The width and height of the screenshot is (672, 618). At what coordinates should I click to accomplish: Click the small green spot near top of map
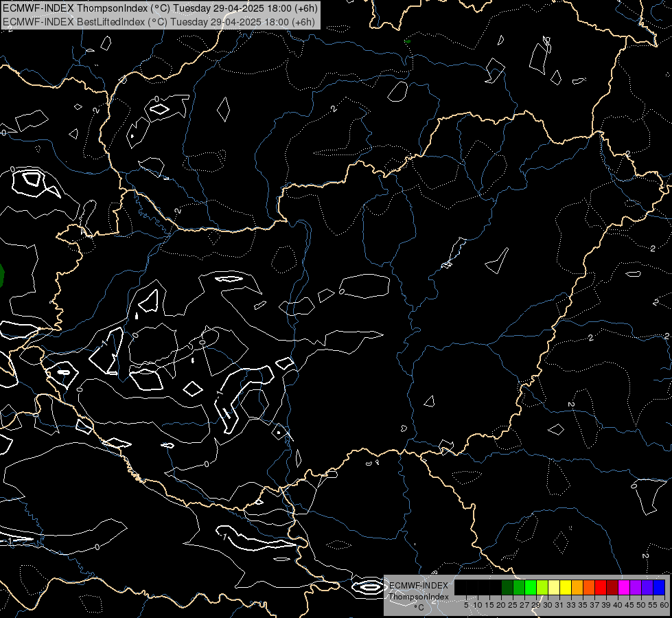tap(408, 41)
